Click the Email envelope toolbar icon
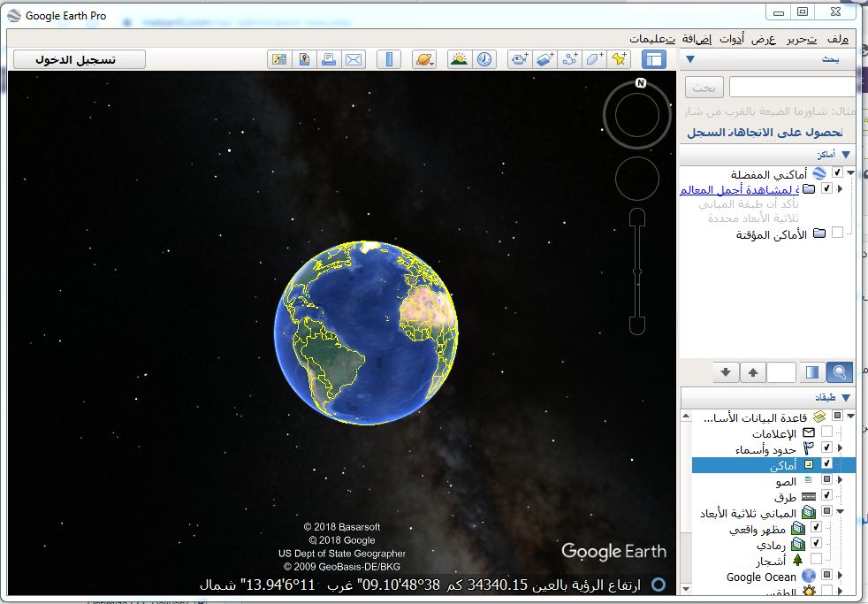 click(354, 59)
